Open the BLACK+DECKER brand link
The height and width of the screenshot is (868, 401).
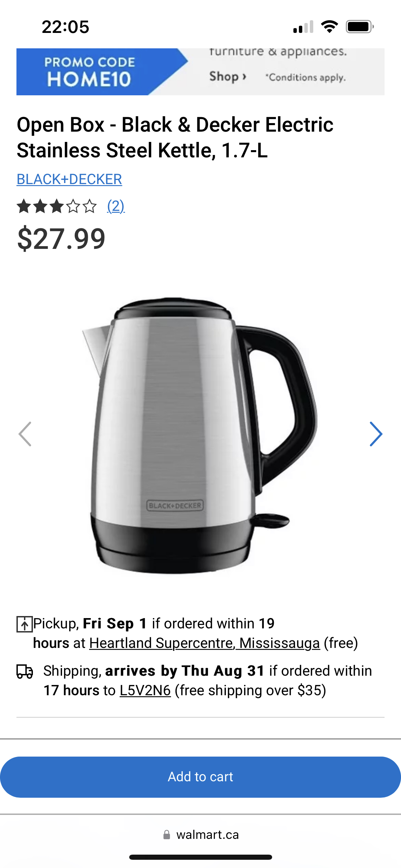(69, 179)
